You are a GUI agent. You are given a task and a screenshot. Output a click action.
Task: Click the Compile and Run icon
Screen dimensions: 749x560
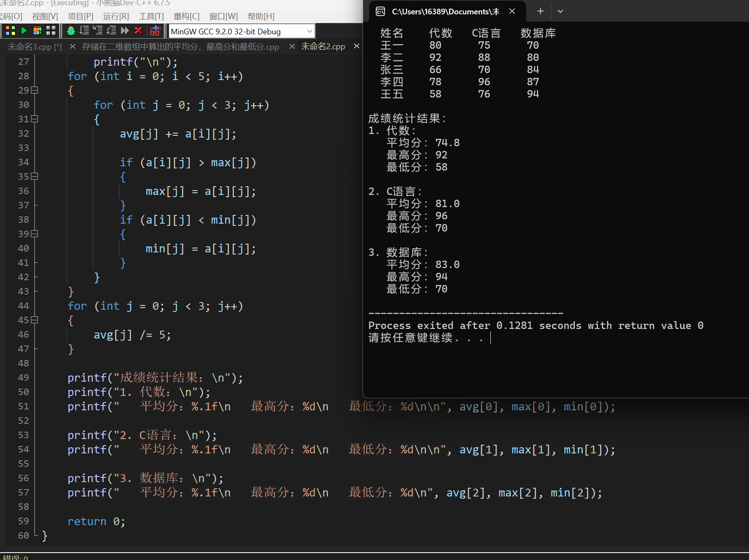pos(37,31)
